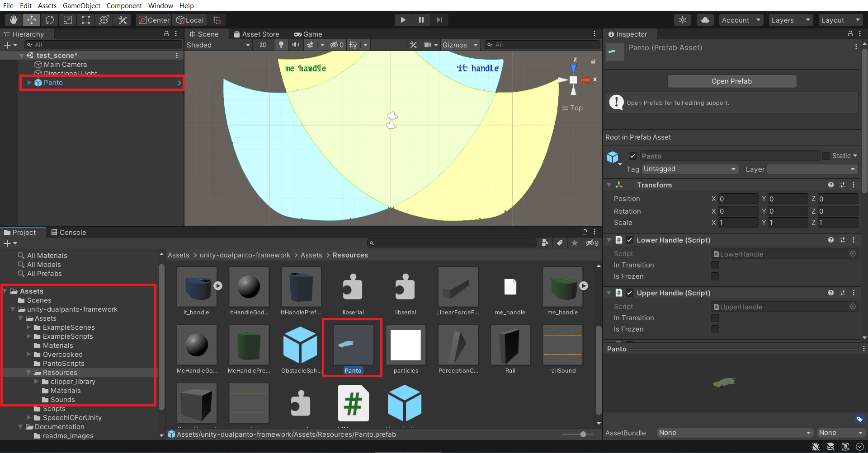This screenshot has height=453, width=868.
Task: Toggle scene grid visibility icon
Action: [354, 45]
